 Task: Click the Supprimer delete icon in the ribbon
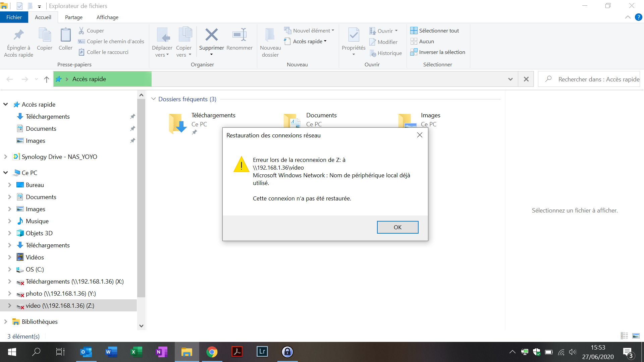211,35
